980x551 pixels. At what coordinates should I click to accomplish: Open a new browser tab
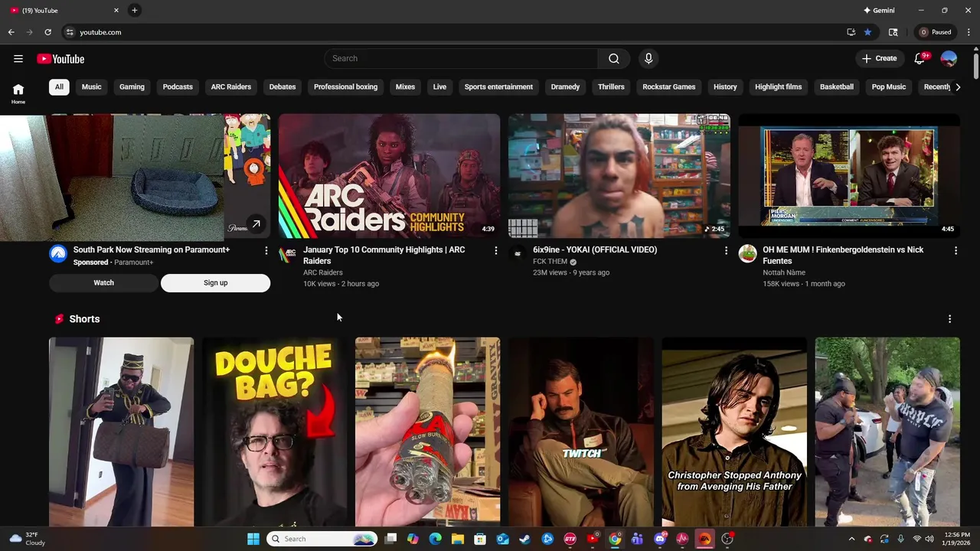tap(134, 10)
